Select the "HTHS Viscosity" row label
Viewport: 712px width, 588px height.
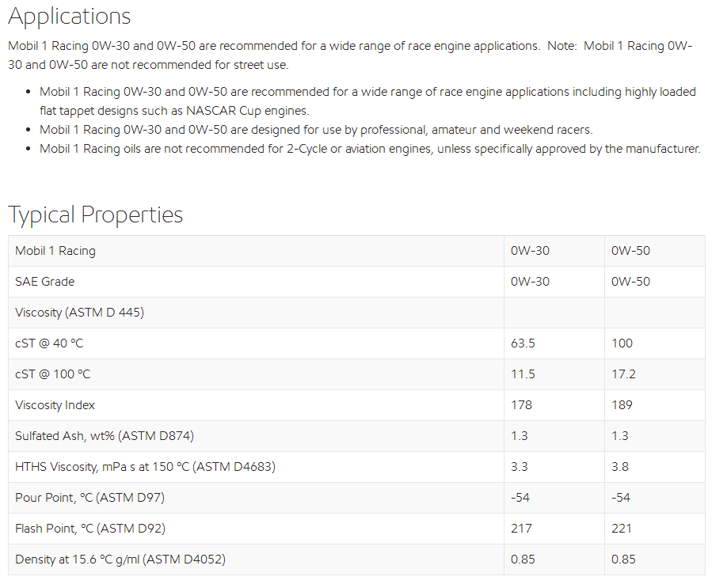(x=145, y=467)
